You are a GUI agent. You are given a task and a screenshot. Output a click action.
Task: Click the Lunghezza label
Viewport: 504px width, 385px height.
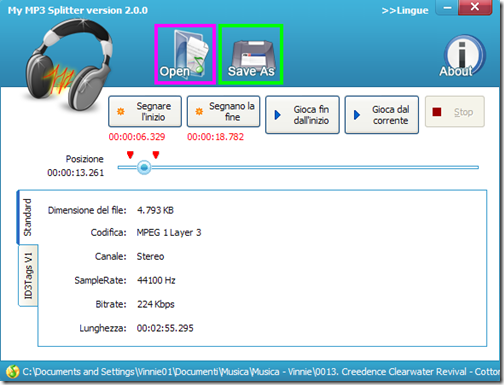pos(103,328)
